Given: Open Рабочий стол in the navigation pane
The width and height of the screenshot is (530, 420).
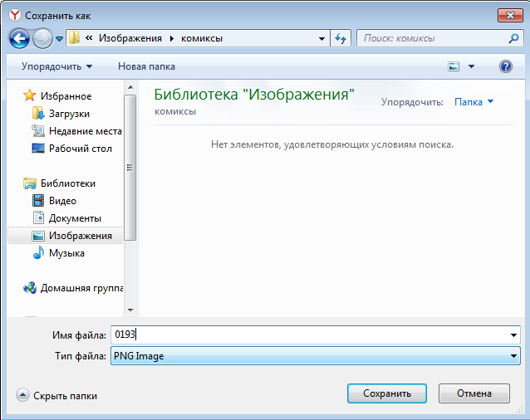Looking at the screenshot, I should point(81,149).
